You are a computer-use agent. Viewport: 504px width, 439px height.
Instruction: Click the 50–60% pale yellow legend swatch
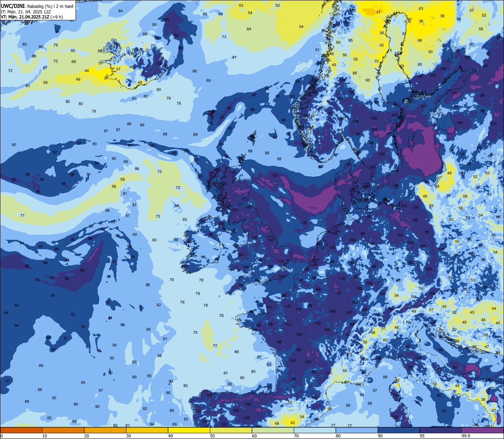[x=231, y=430]
